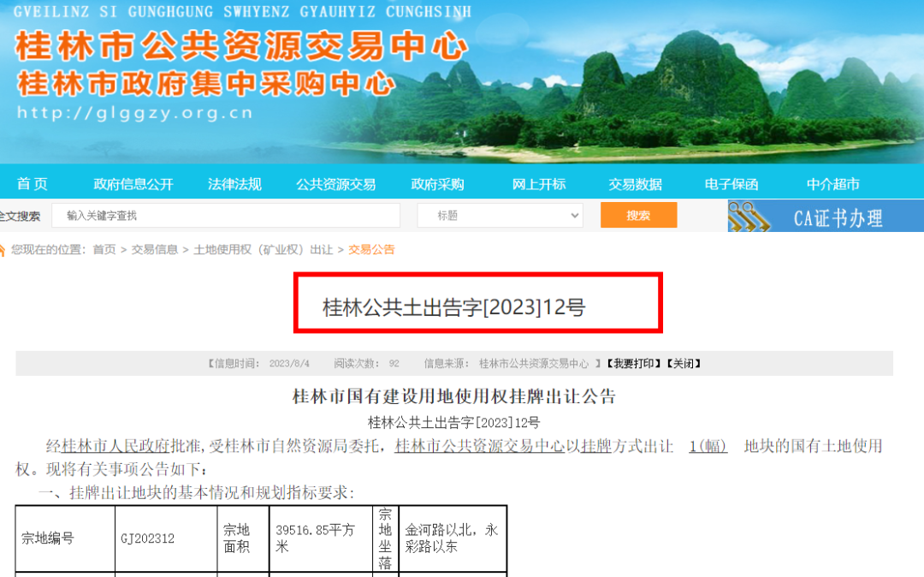Open 土地使用权（矿业权）出让 breadcrumb
The image size is (924, 577).
point(263,250)
